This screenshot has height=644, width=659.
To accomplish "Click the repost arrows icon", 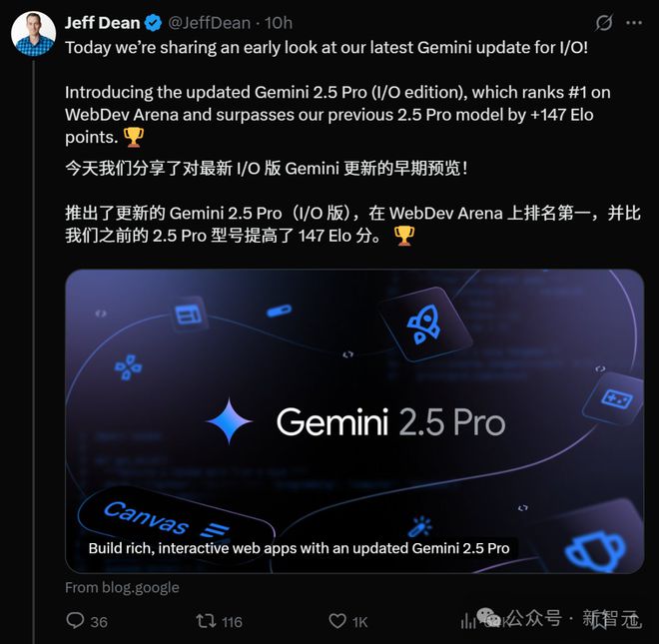I will tap(206, 620).
